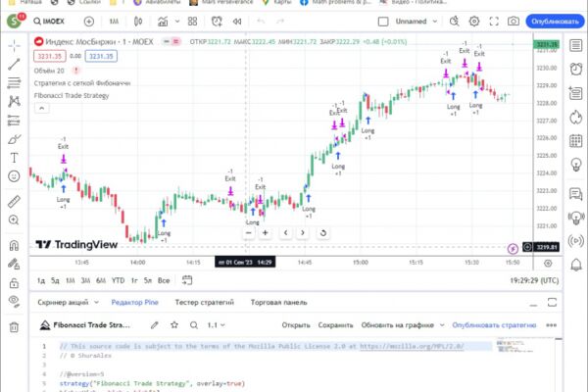
Task: Reset the chart view
Action: (x=322, y=233)
